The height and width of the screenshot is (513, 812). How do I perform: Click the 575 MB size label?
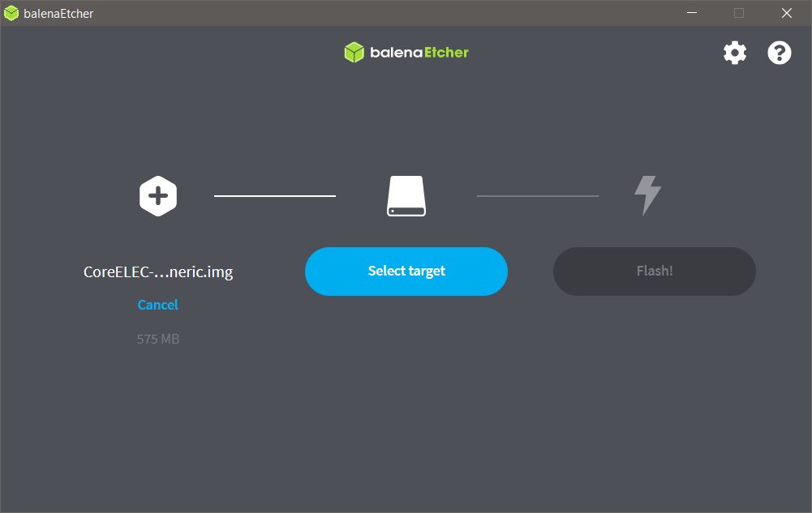pos(158,340)
